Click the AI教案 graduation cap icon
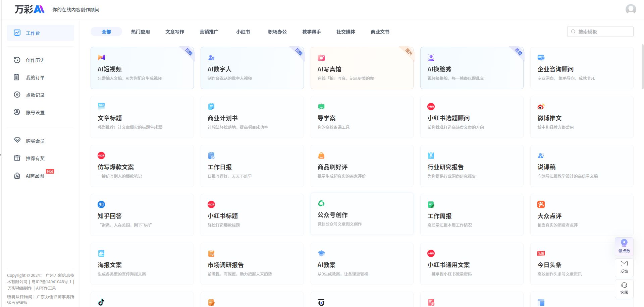644x307 pixels. (321, 253)
